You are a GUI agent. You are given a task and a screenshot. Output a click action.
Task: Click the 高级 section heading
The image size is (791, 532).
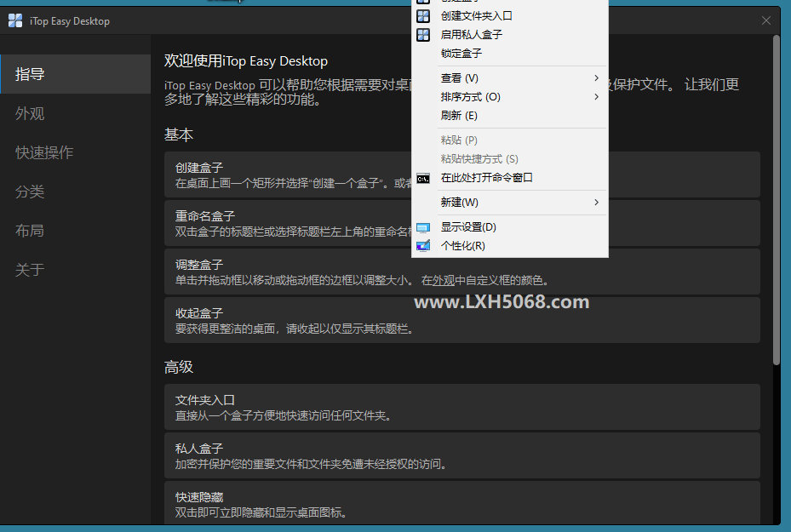pyautogui.click(x=179, y=367)
